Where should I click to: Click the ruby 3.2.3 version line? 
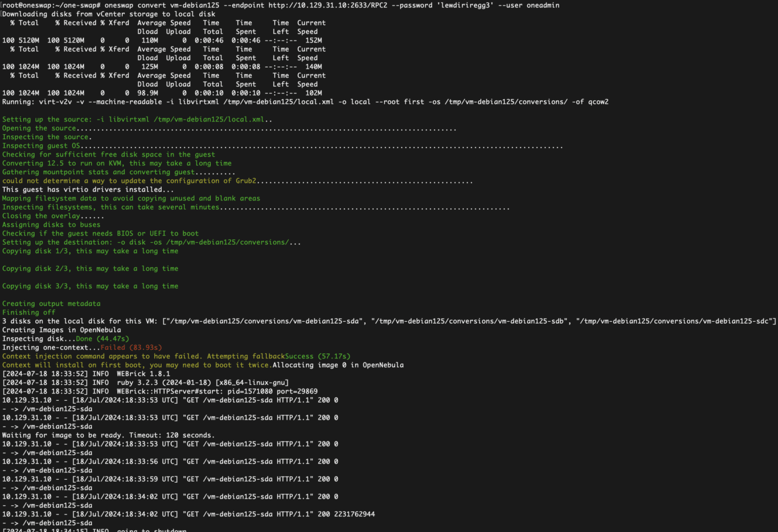(122, 382)
